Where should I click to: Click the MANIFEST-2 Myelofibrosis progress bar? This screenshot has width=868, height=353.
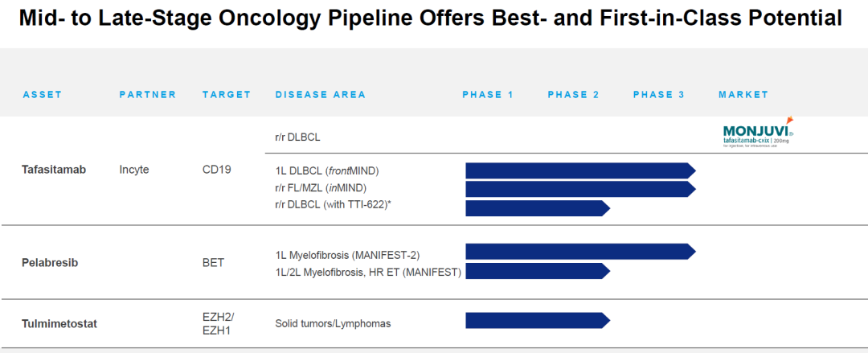tap(580, 251)
